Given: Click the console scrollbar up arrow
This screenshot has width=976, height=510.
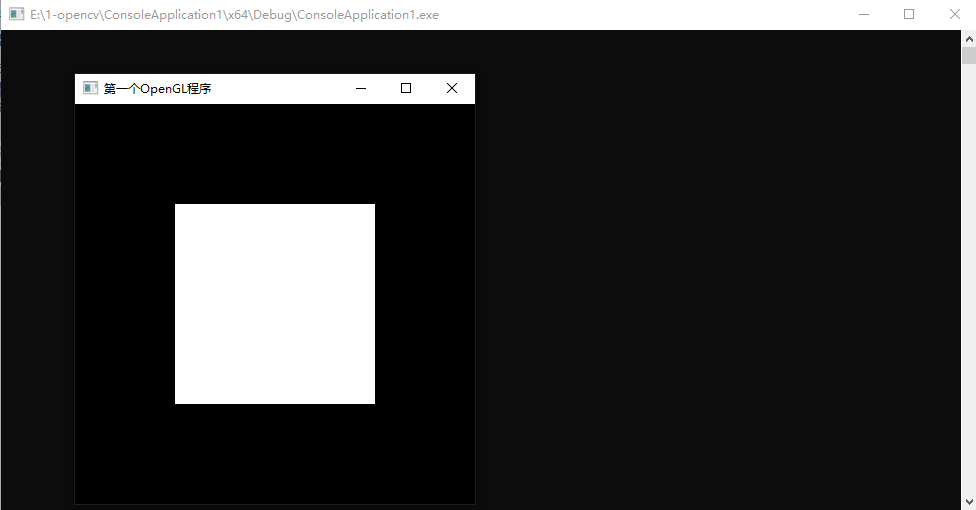Looking at the screenshot, I should pyautogui.click(x=969, y=39).
